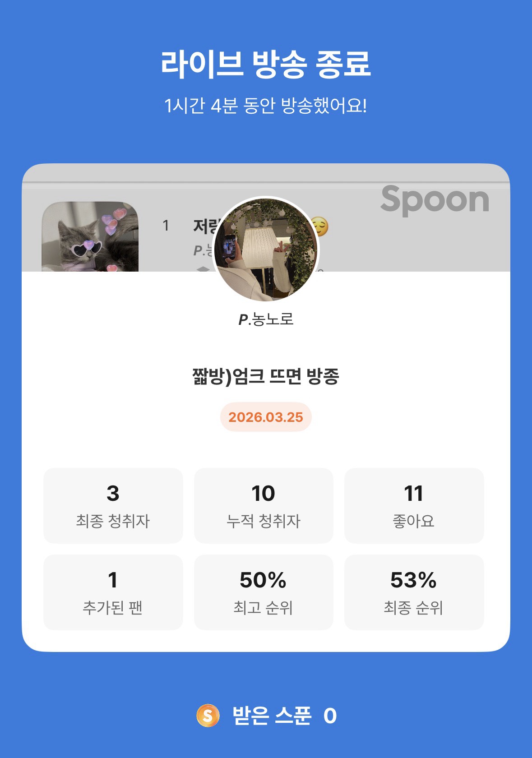Screen dimensions: 532x758
Task: Click the 라이브 방송 종료 heading
Action: coord(266,64)
